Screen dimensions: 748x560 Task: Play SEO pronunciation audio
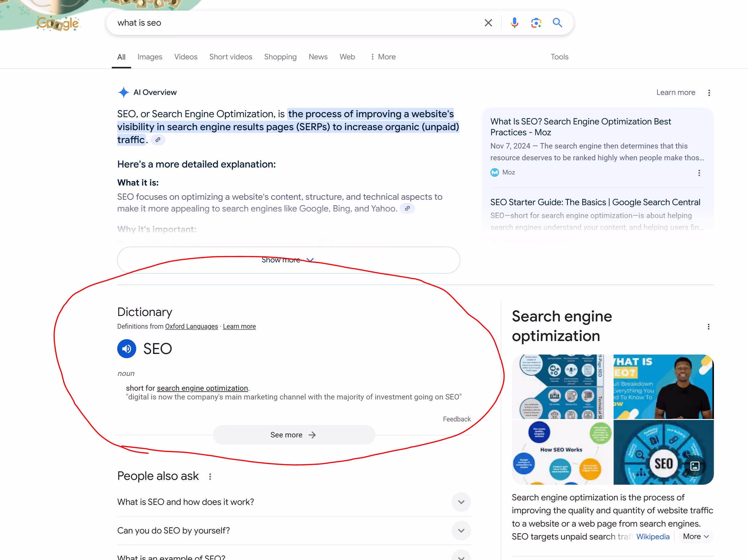point(127,349)
